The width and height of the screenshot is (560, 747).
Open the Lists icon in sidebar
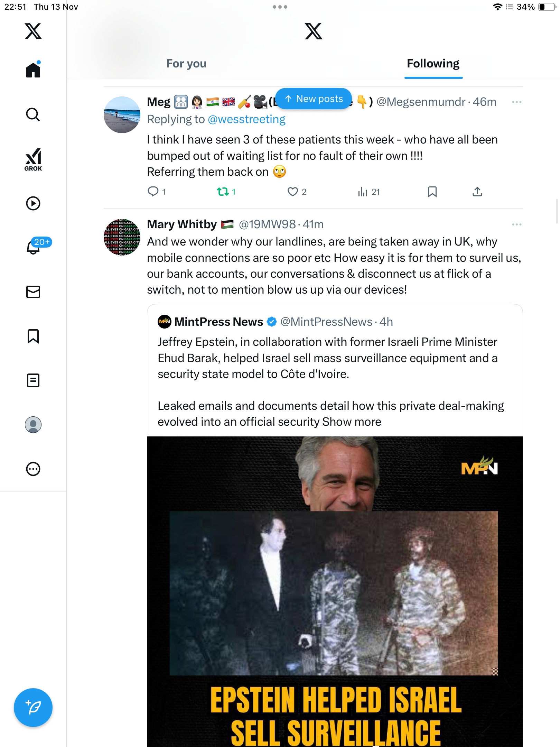coord(33,380)
